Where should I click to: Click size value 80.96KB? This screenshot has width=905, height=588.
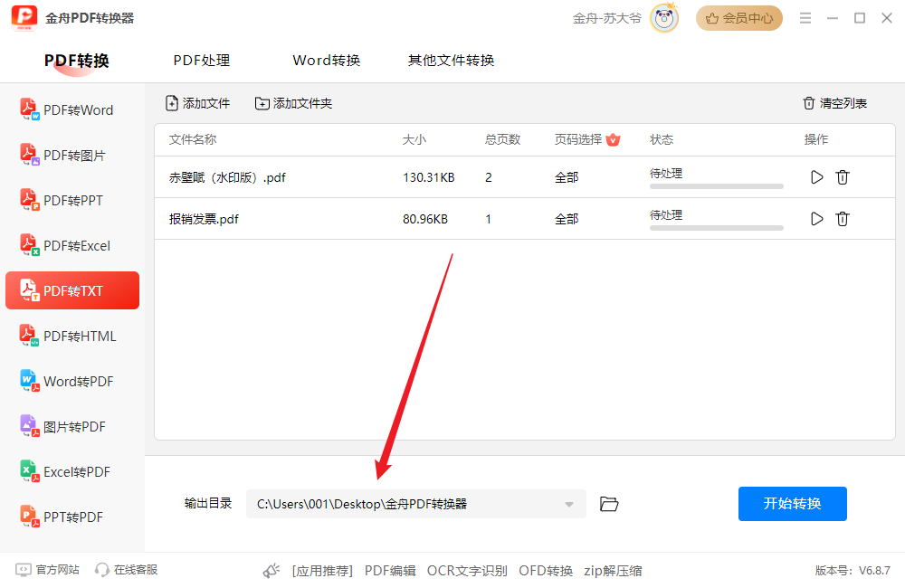point(425,219)
